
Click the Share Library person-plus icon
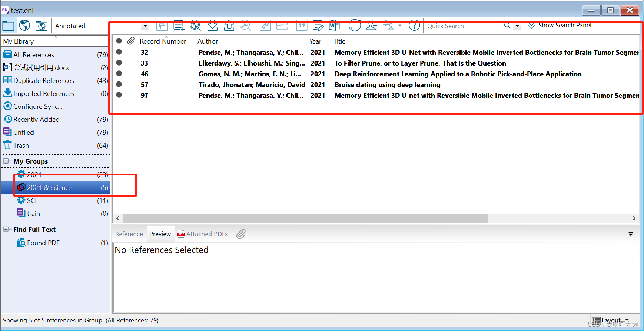pyautogui.click(x=371, y=26)
